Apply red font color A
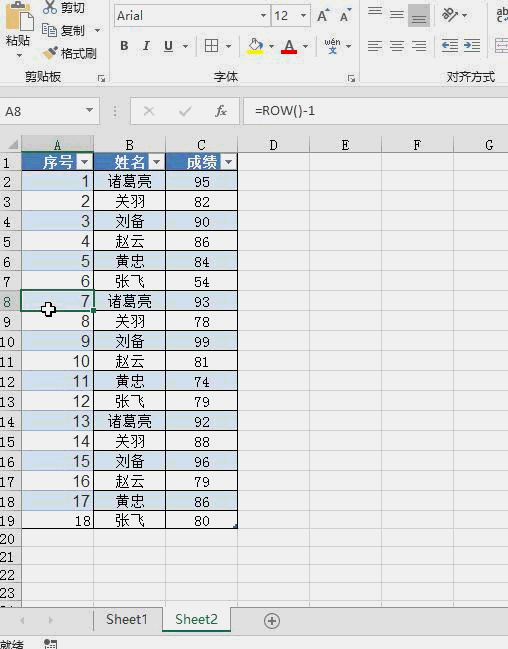508x649 pixels. tap(289, 46)
